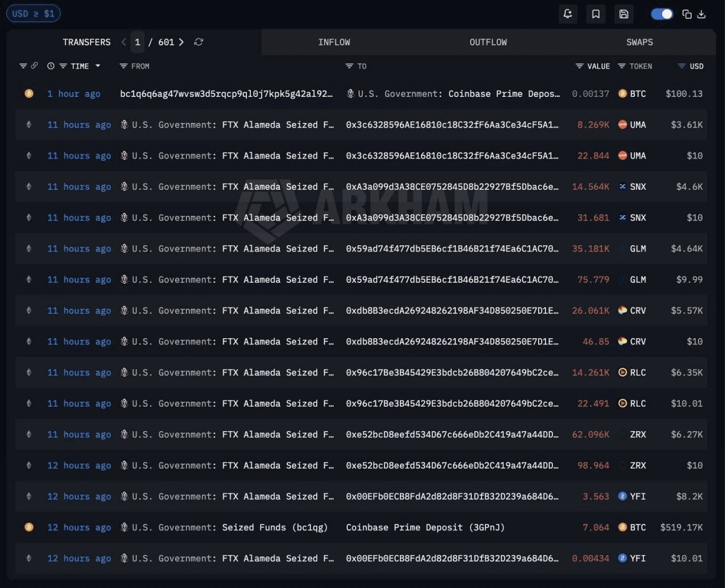
Task: Refresh the transfers list
Action: [x=198, y=42]
